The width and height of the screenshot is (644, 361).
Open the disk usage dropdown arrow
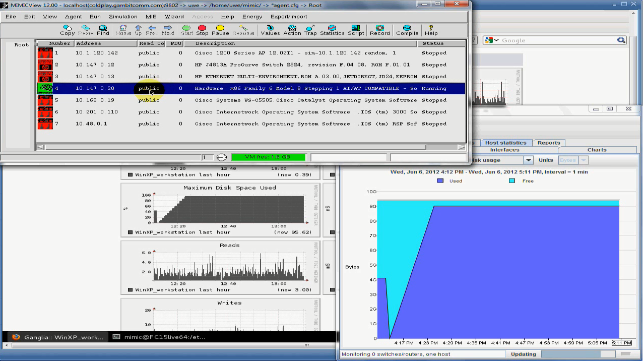528,160
